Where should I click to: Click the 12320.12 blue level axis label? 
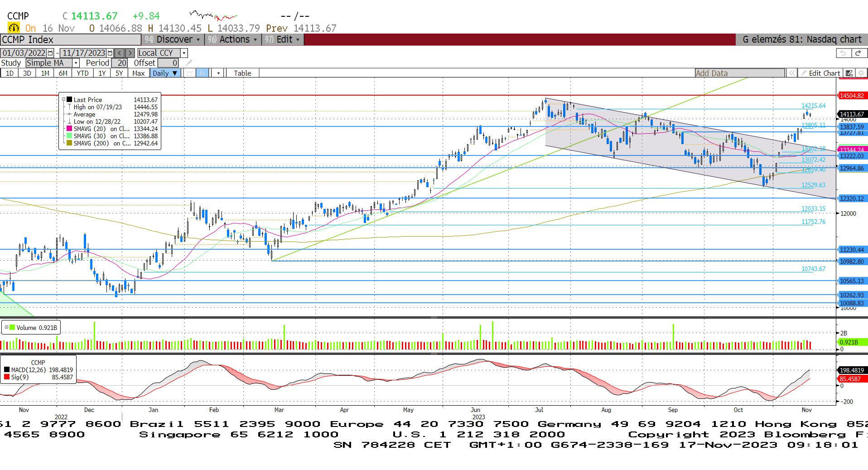(x=853, y=199)
